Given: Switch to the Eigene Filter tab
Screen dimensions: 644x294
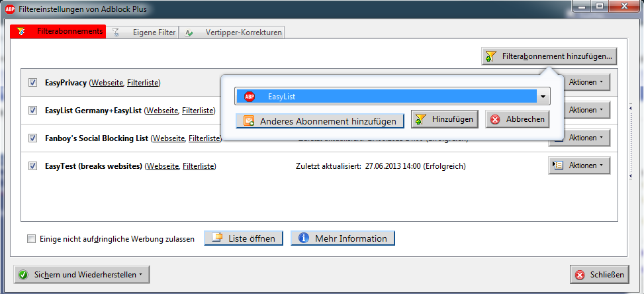Looking at the screenshot, I should coord(142,32).
